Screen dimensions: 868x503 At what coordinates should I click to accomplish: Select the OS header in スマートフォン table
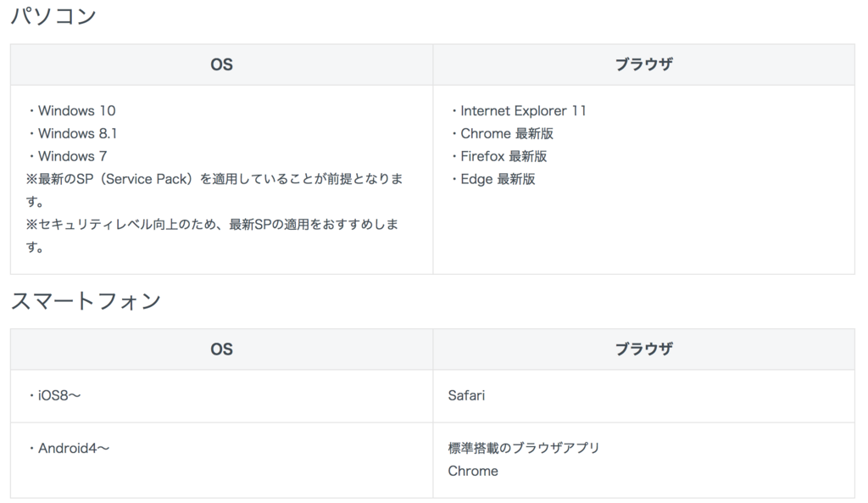221,349
